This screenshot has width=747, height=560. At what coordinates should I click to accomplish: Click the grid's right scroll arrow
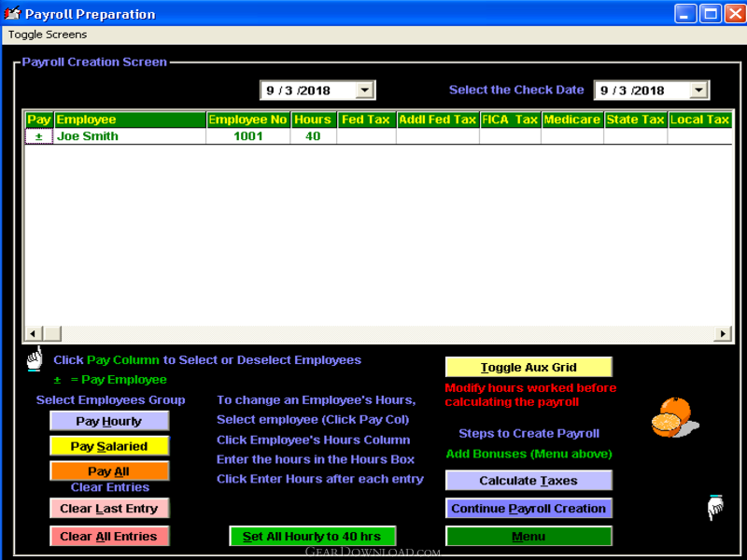(x=723, y=334)
